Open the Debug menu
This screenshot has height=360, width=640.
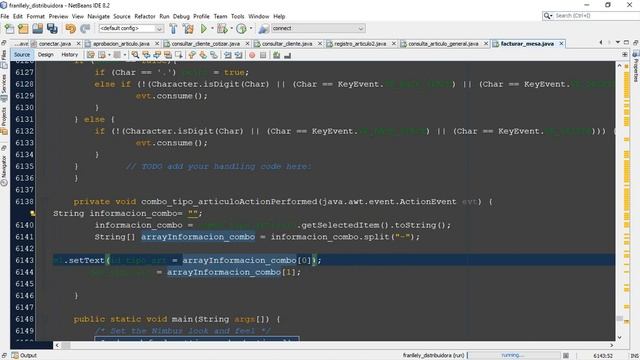point(181,16)
